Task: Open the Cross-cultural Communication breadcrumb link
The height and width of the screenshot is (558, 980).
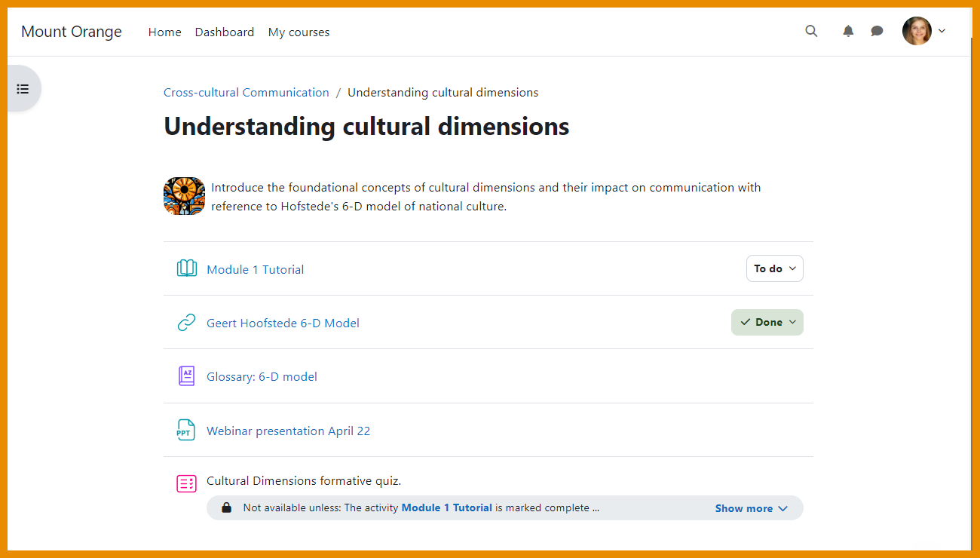Action: pyautogui.click(x=246, y=92)
